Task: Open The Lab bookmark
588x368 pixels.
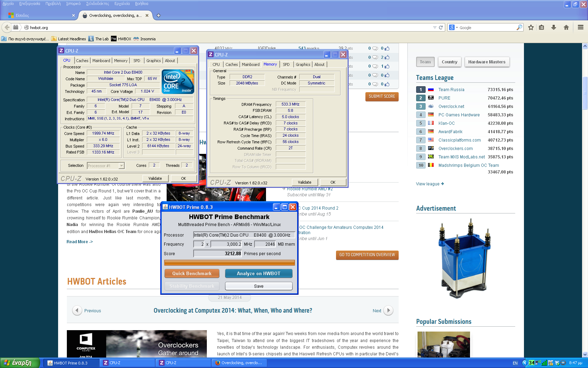Action: tap(99, 39)
